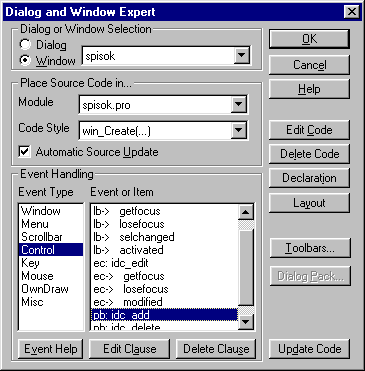Viewport: 365px width, 371px height.
Task: Click the Edit Clause button
Action: coord(130,349)
